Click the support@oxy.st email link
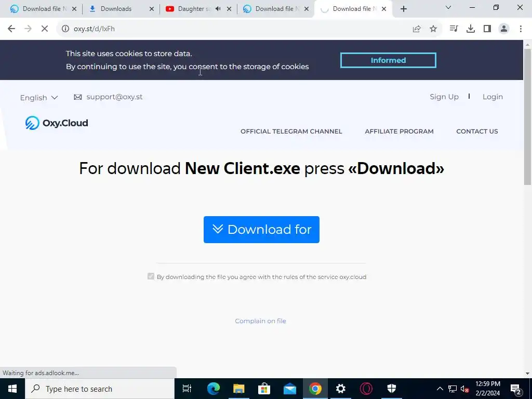Viewport: 532px width, 399px height. tap(114, 97)
